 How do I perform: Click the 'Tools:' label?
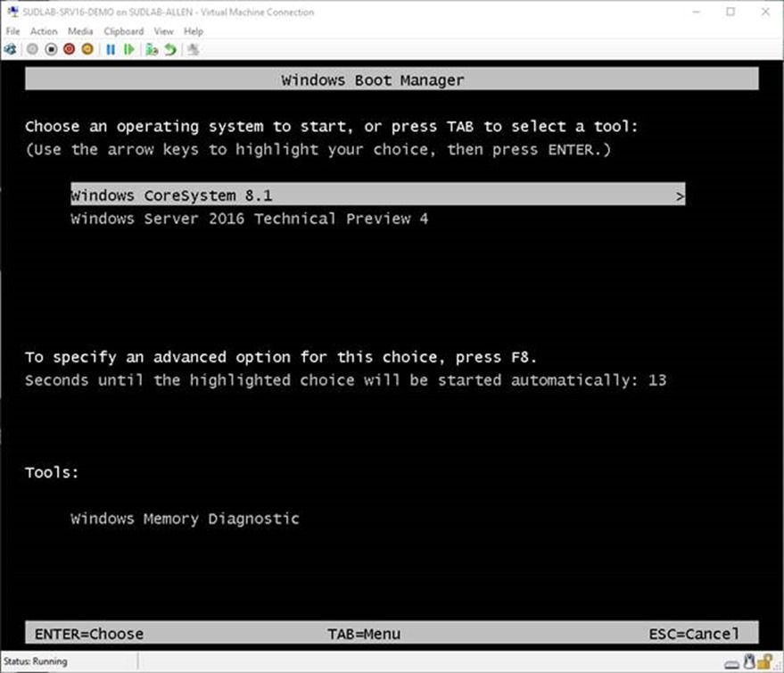pos(52,472)
